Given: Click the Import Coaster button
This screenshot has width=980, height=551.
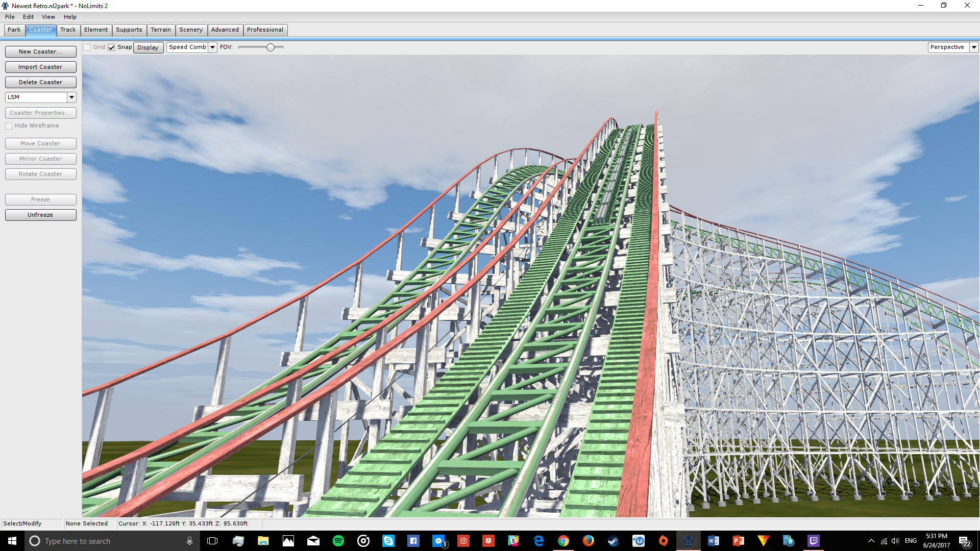Looking at the screenshot, I should [x=40, y=67].
